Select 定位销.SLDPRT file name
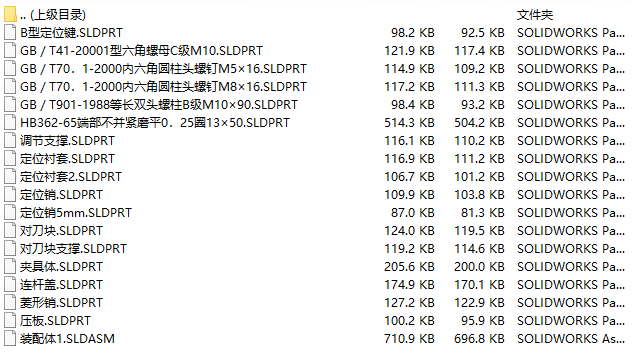 [x=61, y=195]
